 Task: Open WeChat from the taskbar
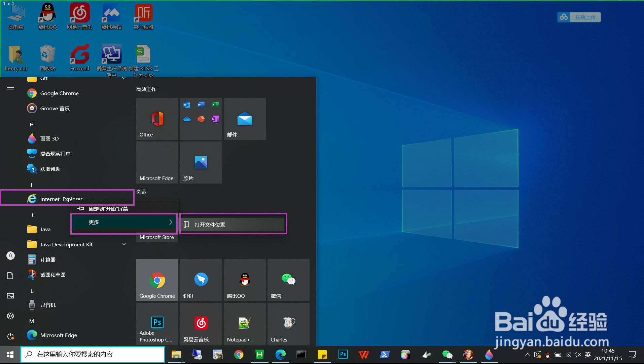447,355
